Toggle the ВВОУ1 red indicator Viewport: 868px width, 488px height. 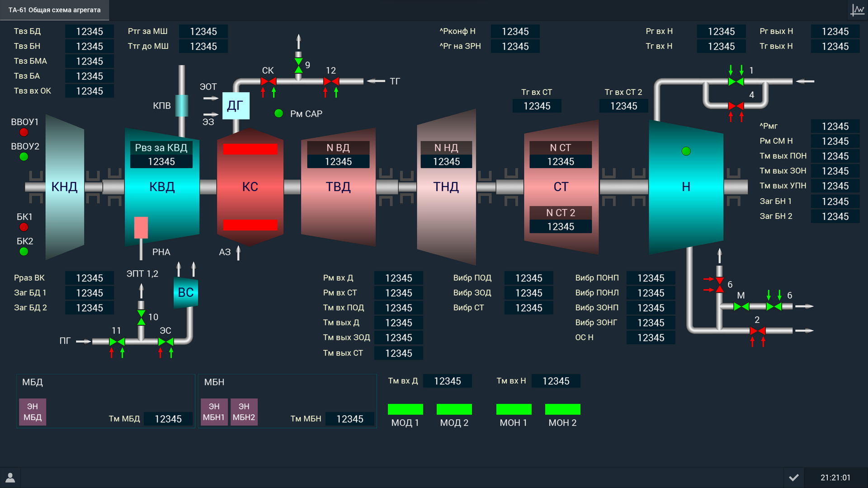(x=24, y=132)
